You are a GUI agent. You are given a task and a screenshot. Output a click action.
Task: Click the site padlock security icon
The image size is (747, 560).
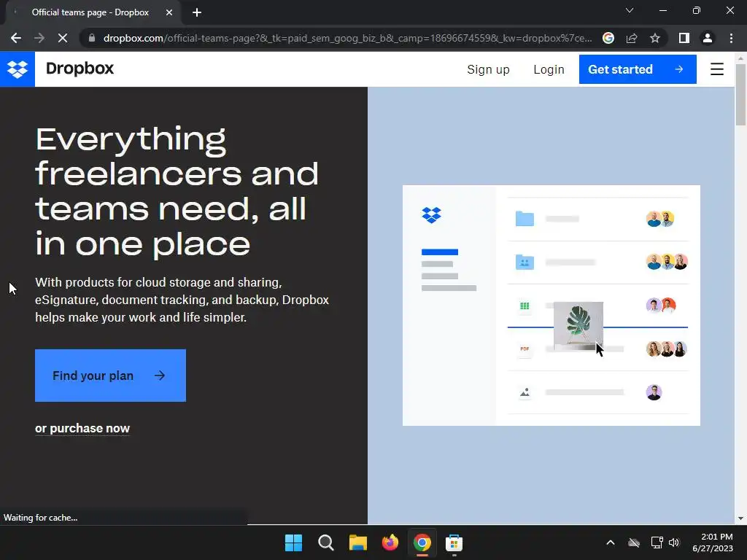coord(92,38)
